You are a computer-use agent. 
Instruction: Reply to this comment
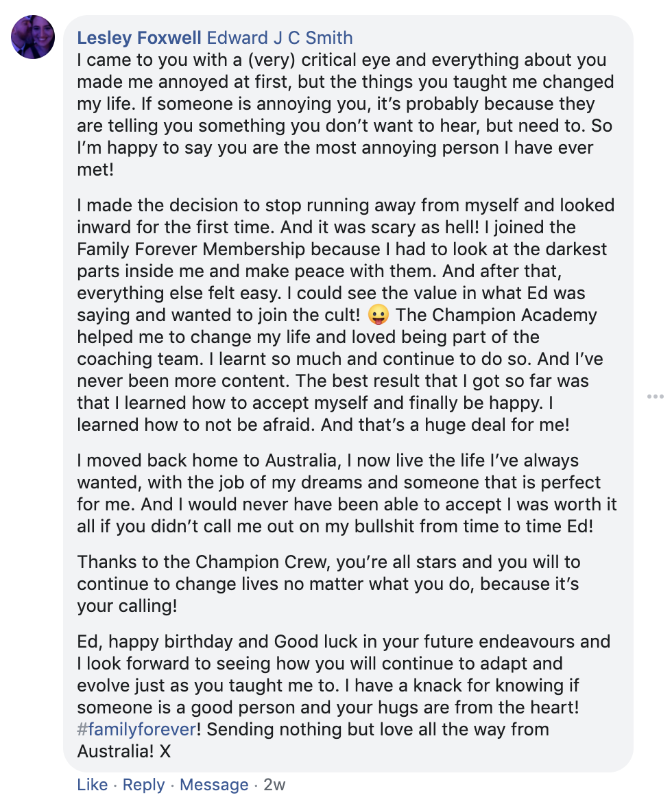point(143,785)
